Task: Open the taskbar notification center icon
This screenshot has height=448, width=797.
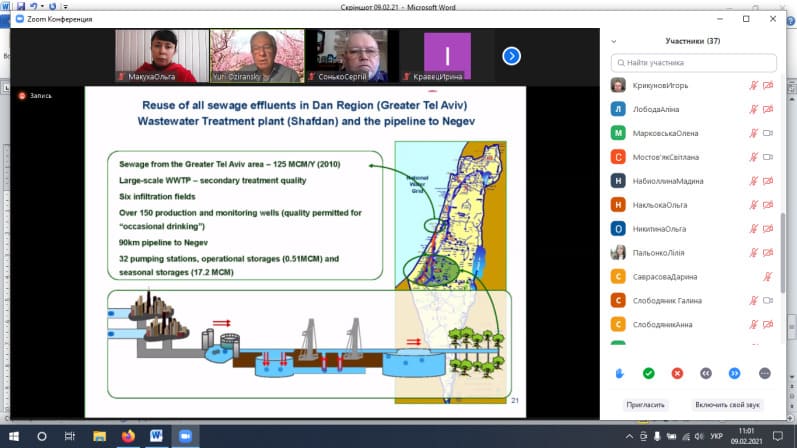Action: [780, 437]
